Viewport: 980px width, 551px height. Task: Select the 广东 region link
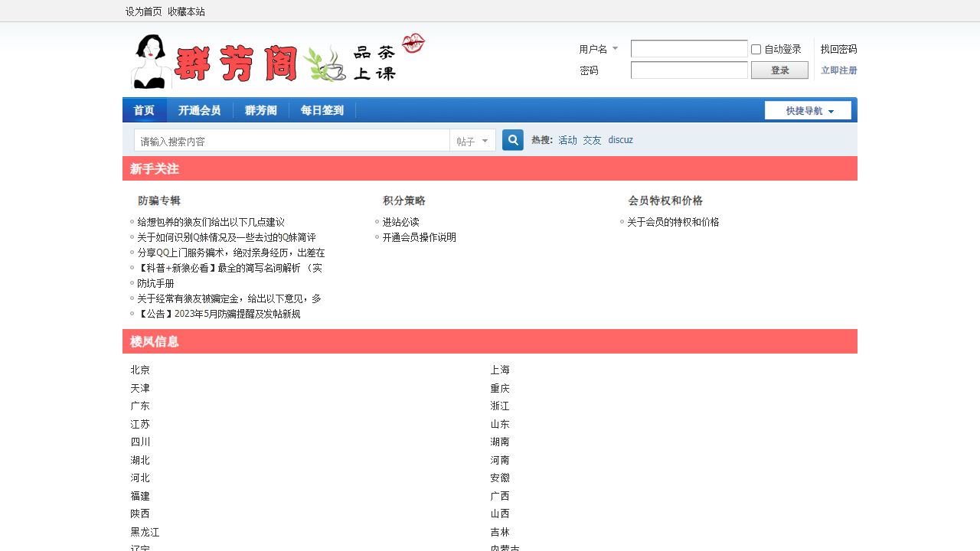(x=140, y=406)
